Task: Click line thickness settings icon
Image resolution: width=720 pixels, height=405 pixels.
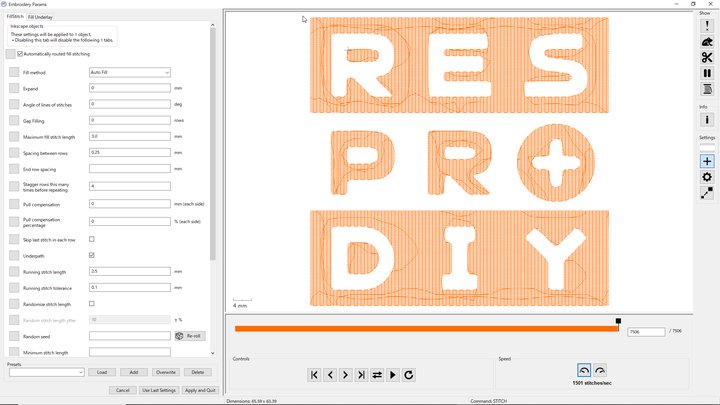Action: point(707,193)
